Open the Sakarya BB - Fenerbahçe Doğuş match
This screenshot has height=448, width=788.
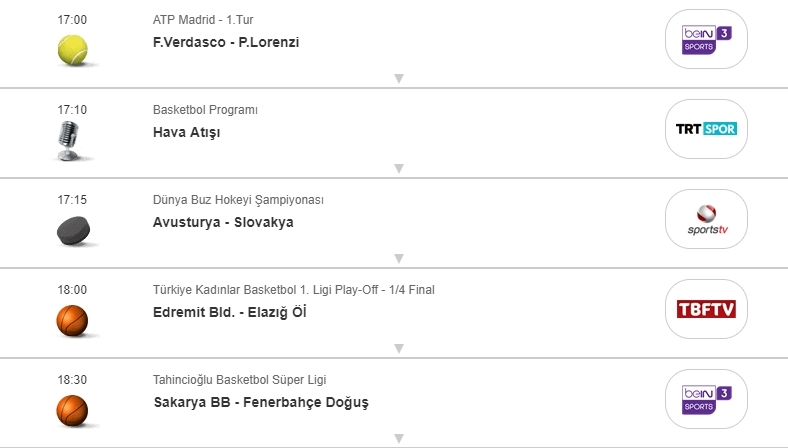(x=261, y=402)
